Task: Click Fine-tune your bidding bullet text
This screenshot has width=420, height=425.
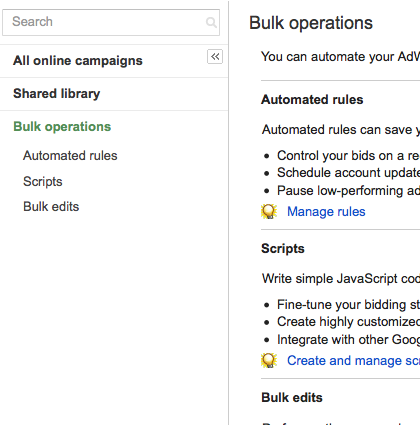Action: click(348, 305)
